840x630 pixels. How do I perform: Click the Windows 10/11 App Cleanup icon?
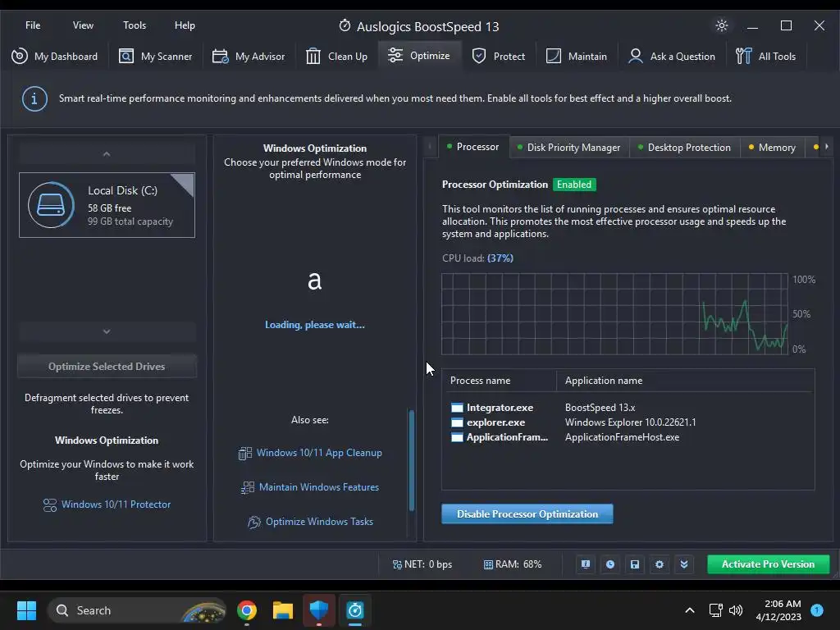244,453
